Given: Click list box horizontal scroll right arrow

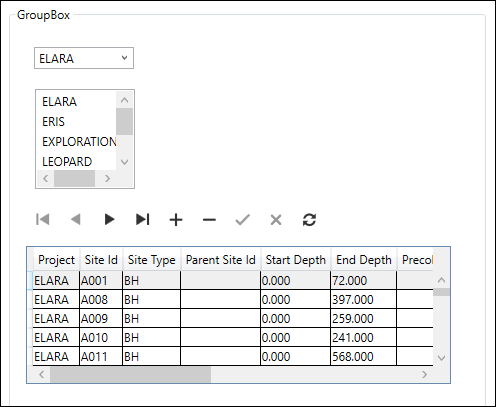Looking at the screenshot, I should coord(107,179).
